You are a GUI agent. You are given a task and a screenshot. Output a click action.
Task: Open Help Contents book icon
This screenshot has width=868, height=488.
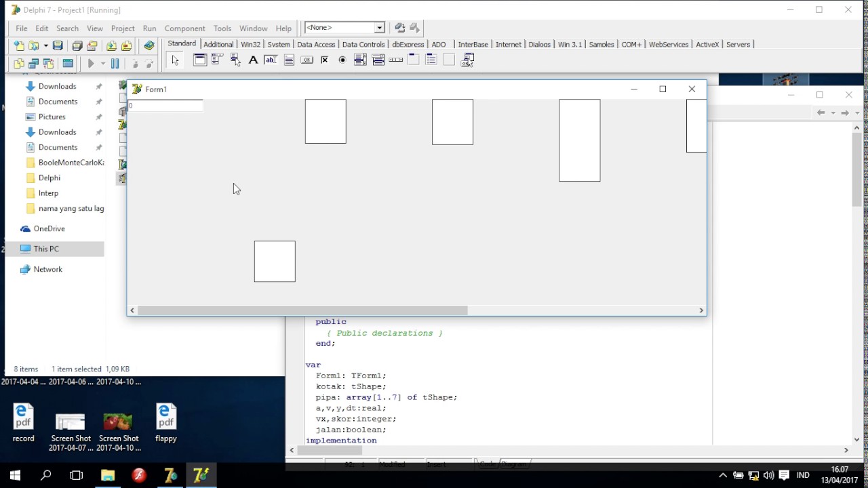(149, 45)
